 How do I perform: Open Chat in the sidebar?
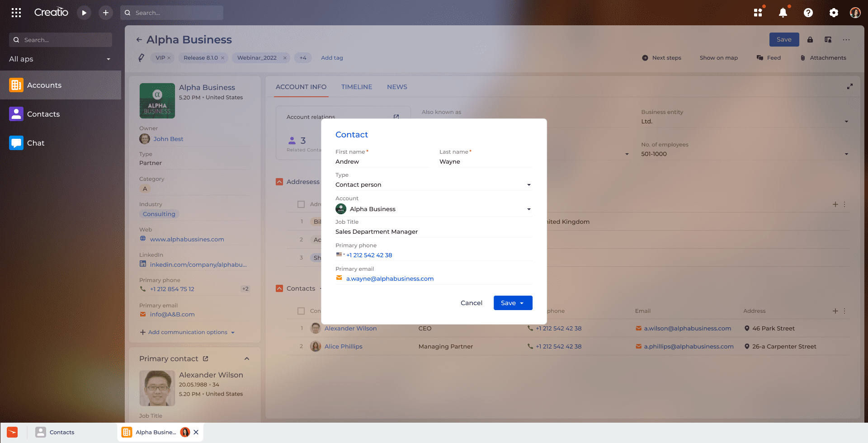coord(61,143)
